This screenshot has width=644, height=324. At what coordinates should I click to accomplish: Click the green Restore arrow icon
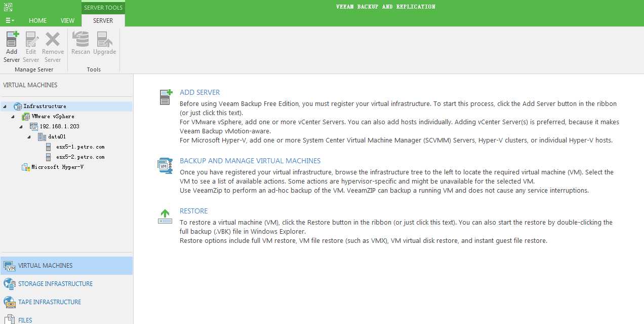pyautogui.click(x=165, y=217)
